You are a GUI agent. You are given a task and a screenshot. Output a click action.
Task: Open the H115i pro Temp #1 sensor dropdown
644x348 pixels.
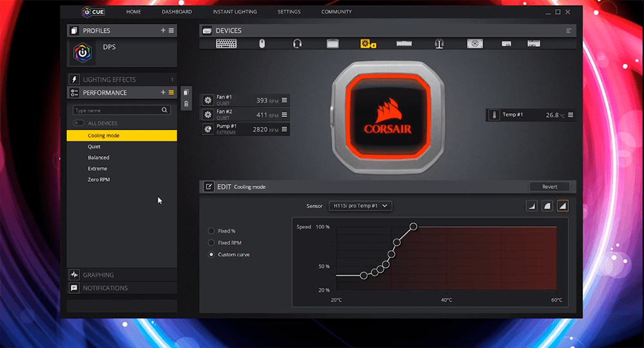(360, 206)
